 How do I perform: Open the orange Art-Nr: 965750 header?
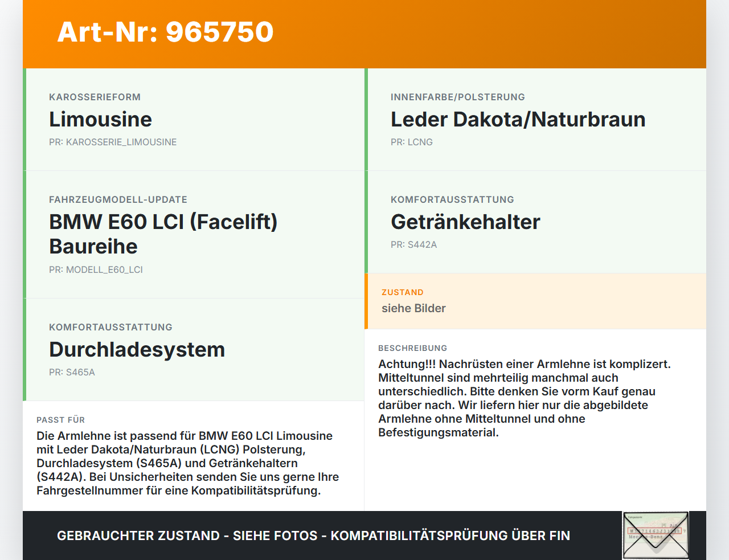click(x=165, y=32)
